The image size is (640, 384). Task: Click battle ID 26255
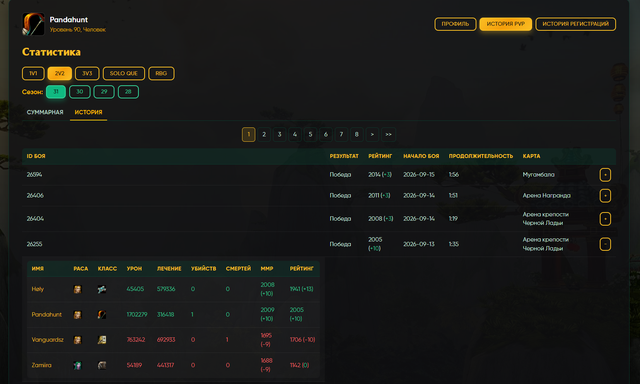[34, 244]
